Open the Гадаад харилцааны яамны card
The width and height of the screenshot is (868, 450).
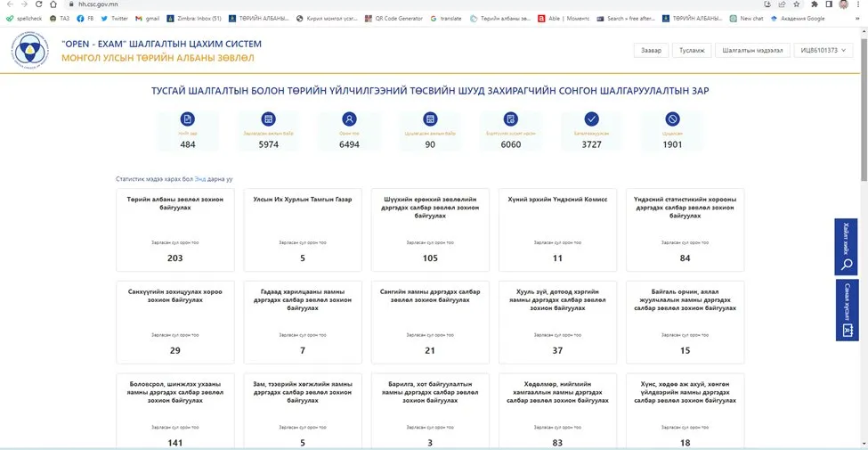303,323
